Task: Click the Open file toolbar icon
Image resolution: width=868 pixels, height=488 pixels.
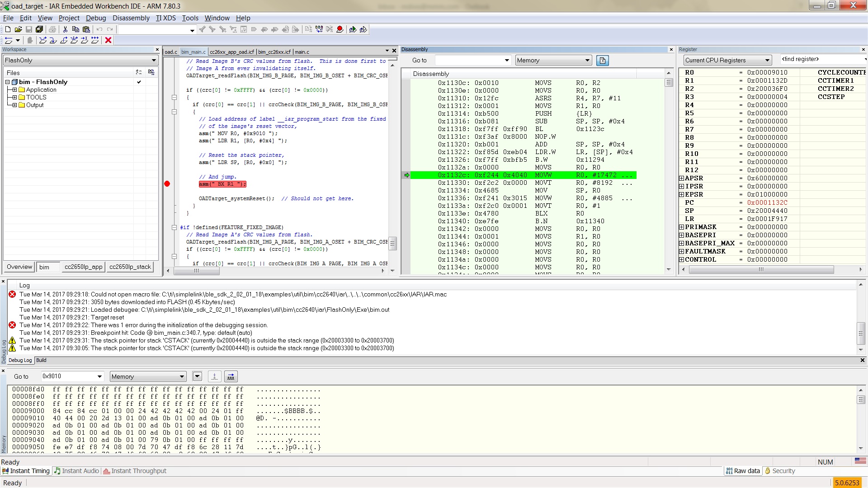Action: (x=18, y=29)
